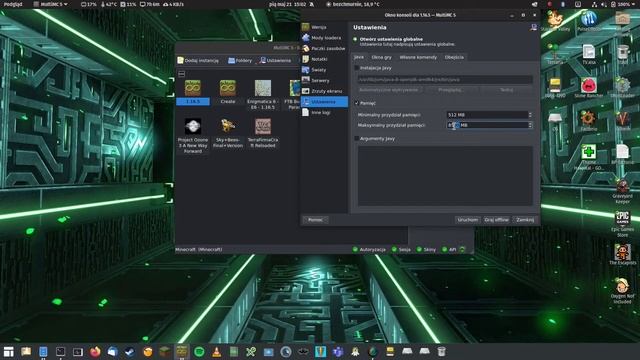Click the Uruchom button

pyautogui.click(x=467, y=220)
